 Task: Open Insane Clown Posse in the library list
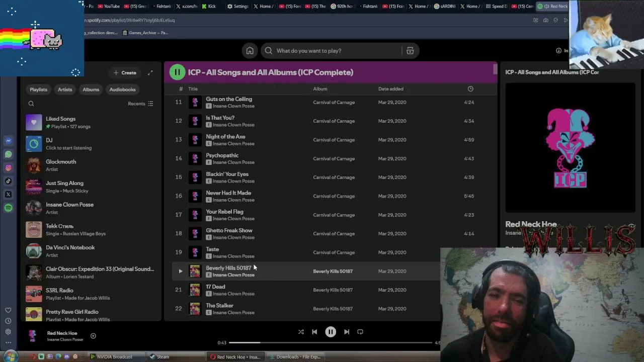[91, 208]
